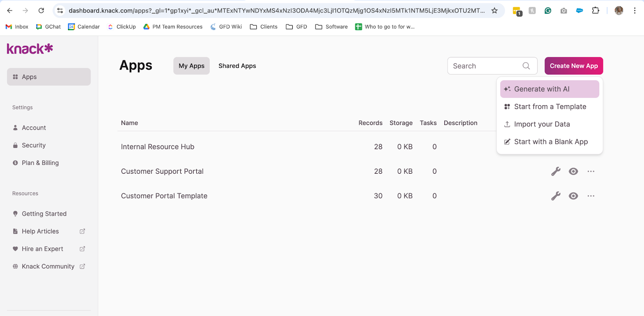644x316 pixels.
Task: Bookmark this page with star icon
Action: pyautogui.click(x=494, y=10)
